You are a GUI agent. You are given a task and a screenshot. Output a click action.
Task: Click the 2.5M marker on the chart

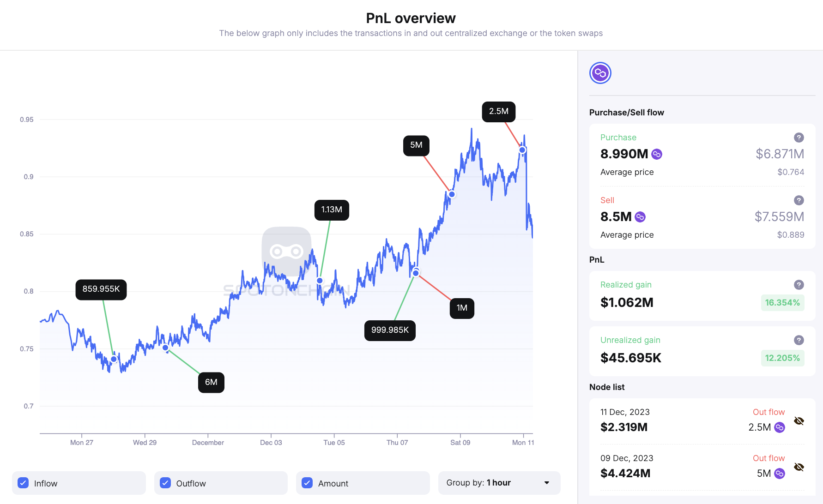[x=498, y=111]
